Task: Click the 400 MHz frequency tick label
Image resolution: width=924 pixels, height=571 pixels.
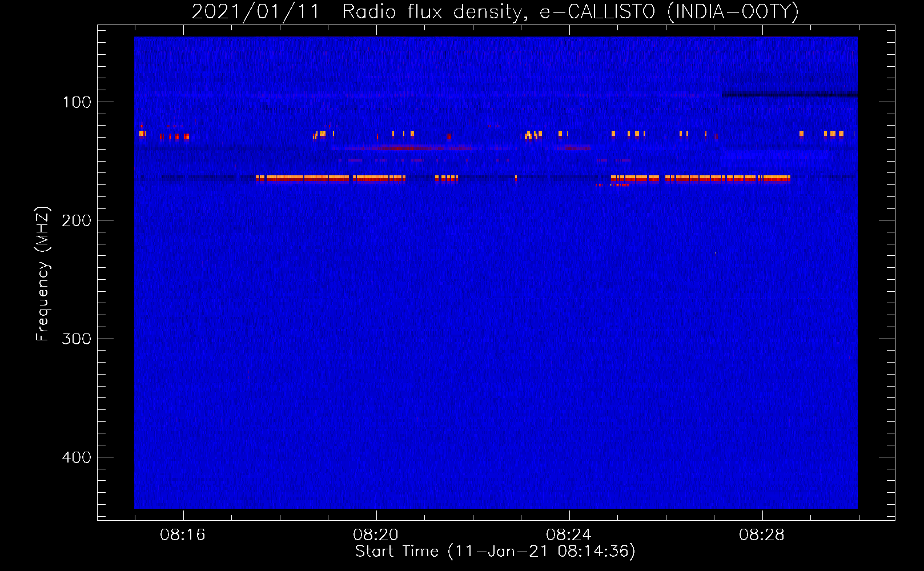Action: (x=77, y=457)
